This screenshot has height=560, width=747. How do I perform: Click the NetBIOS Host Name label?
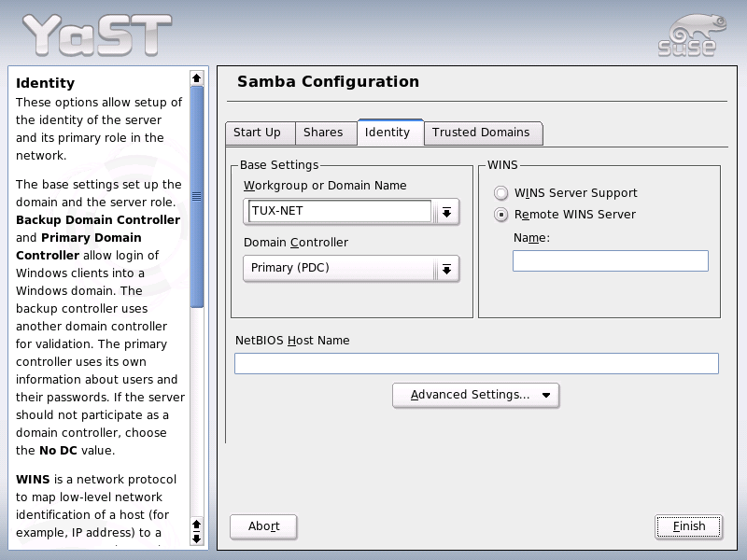coord(292,341)
